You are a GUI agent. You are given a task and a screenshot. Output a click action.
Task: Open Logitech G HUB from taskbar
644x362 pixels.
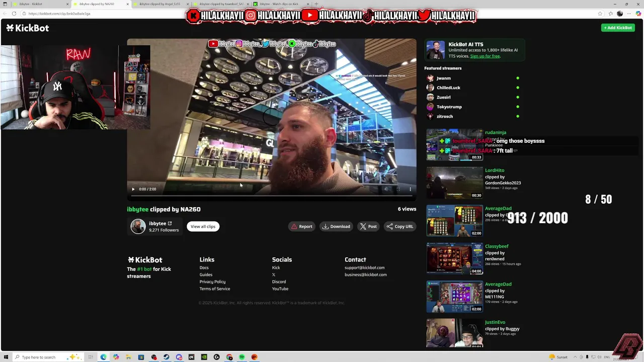click(x=216, y=357)
